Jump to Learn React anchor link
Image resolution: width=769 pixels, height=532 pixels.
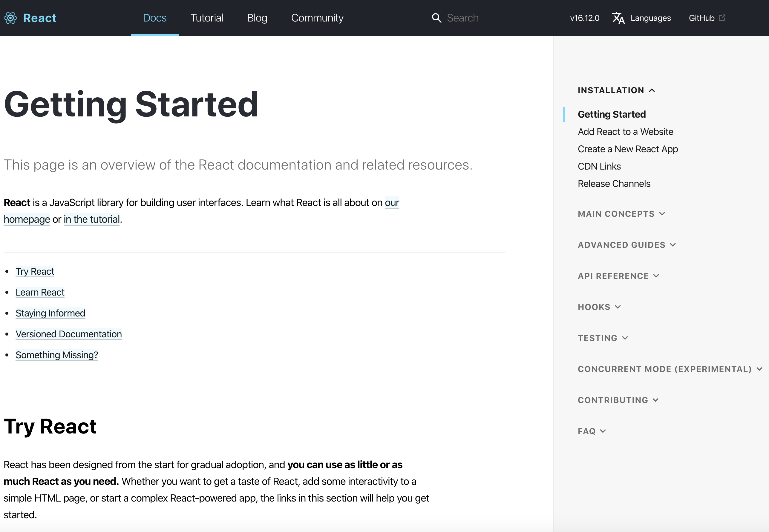coord(40,292)
